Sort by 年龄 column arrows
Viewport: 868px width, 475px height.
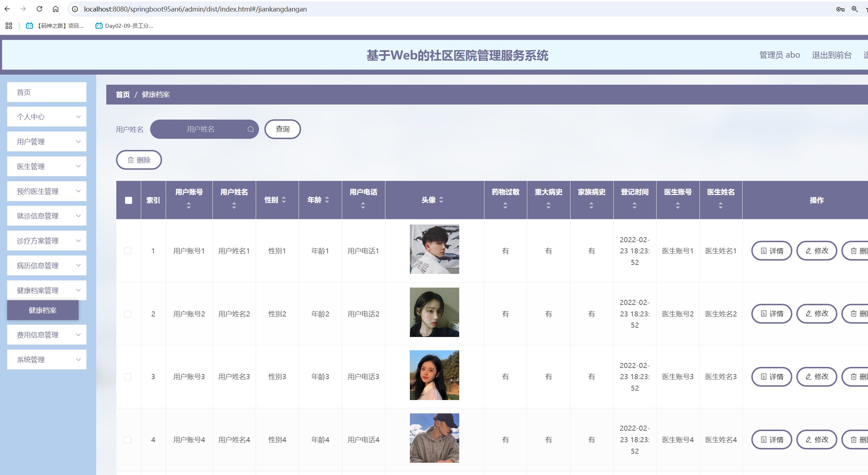(x=327, y=200)
